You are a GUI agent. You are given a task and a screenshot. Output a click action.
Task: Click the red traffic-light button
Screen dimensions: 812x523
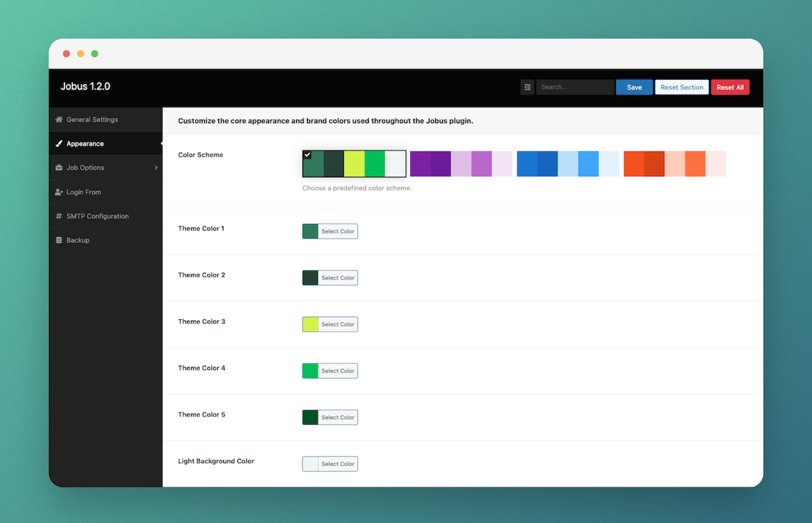click(x=66, y=54)
